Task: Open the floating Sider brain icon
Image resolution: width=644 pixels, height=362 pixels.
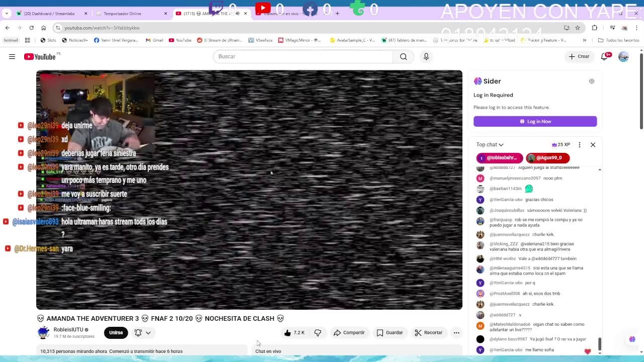Action: tap(632, 339)
